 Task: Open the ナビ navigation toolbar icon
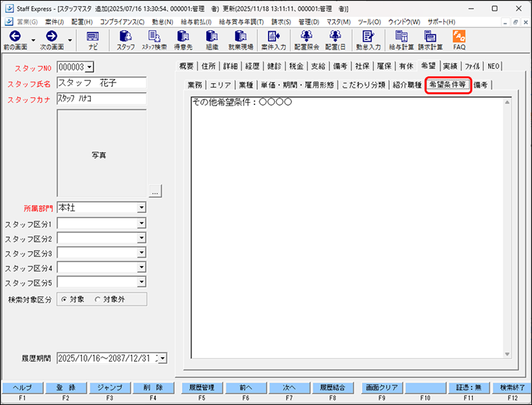[93, 37]
